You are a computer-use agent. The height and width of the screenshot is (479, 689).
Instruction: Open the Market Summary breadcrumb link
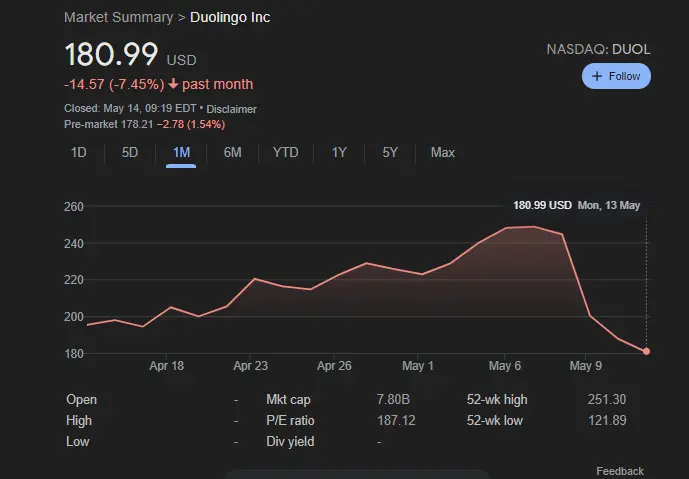pos(119,18)
